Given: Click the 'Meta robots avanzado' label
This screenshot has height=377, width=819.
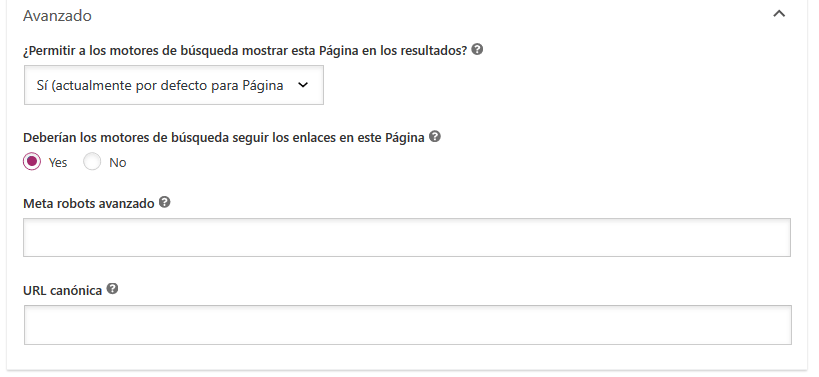Looking at the screenshot, I should point(89,204).
